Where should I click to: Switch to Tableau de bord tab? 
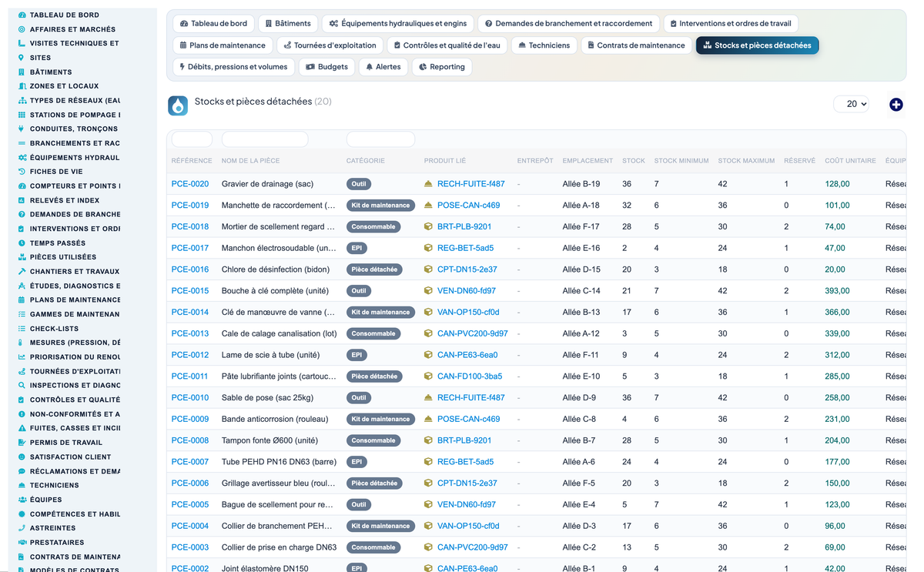coord(213,24)
